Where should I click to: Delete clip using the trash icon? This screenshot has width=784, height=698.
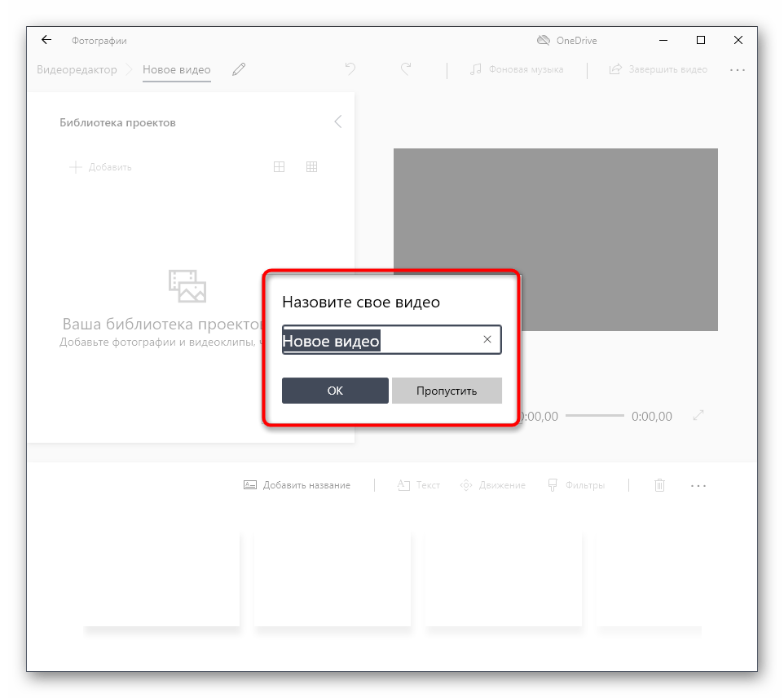(659, 485)
